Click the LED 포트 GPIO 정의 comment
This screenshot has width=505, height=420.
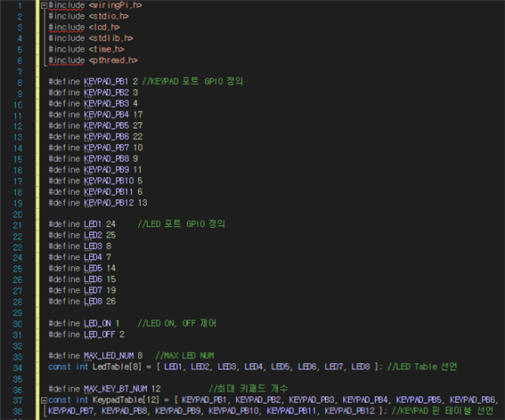(x=182, y=224)
